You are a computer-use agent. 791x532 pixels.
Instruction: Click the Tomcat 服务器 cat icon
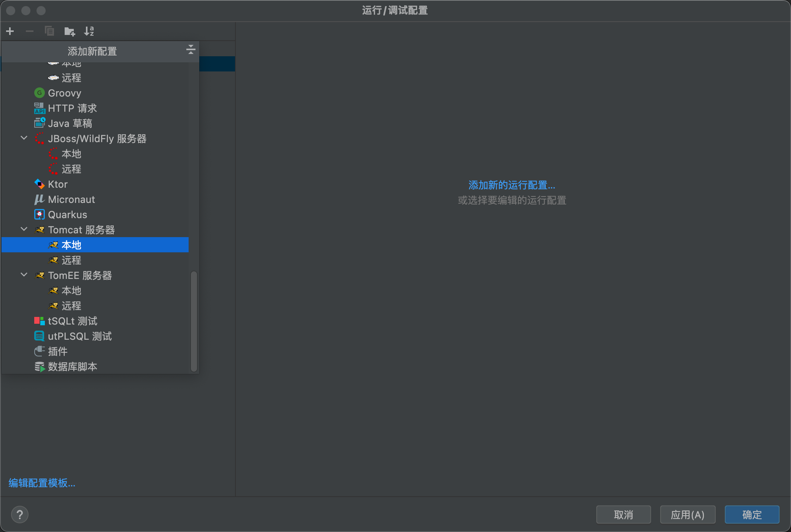pyautogui.click(x=40, y=230)
